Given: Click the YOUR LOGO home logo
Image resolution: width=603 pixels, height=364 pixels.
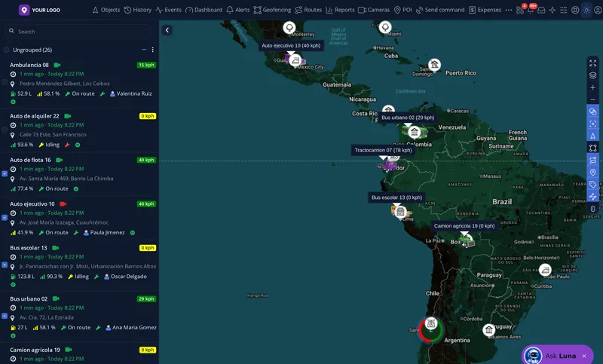Looking at the screenshot, I should pos(39,10).
